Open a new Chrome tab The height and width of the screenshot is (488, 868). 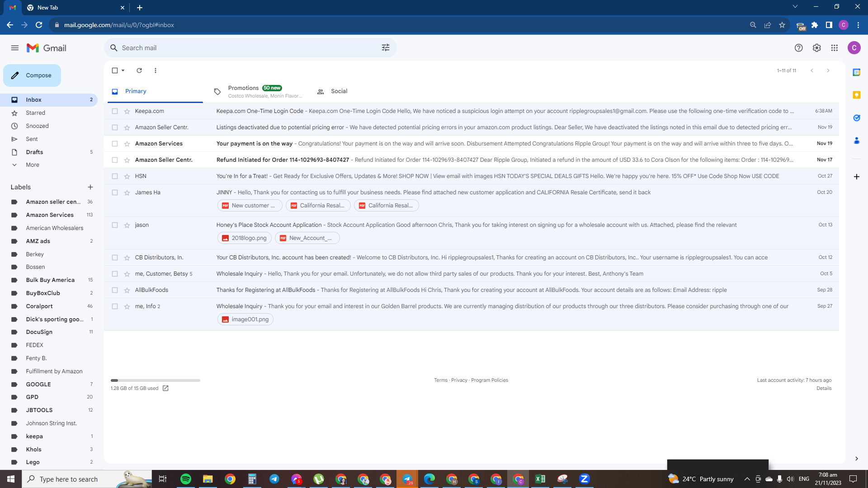(140, 8)
